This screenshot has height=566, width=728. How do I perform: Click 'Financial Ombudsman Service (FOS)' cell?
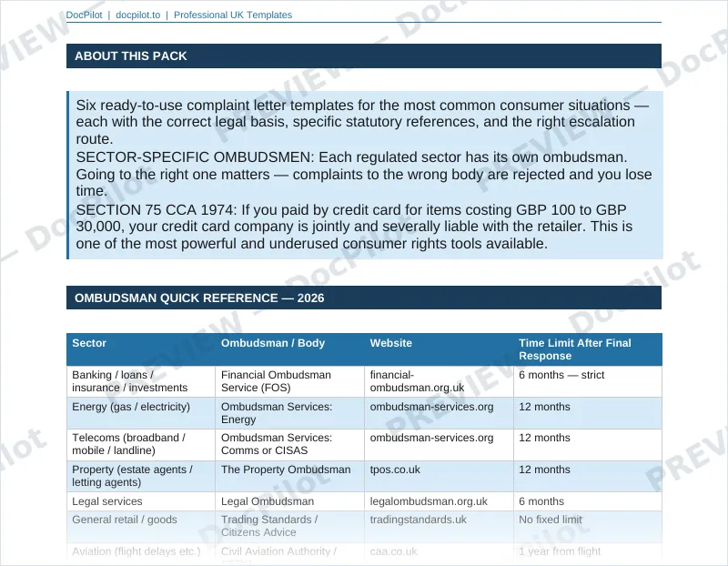289,381
